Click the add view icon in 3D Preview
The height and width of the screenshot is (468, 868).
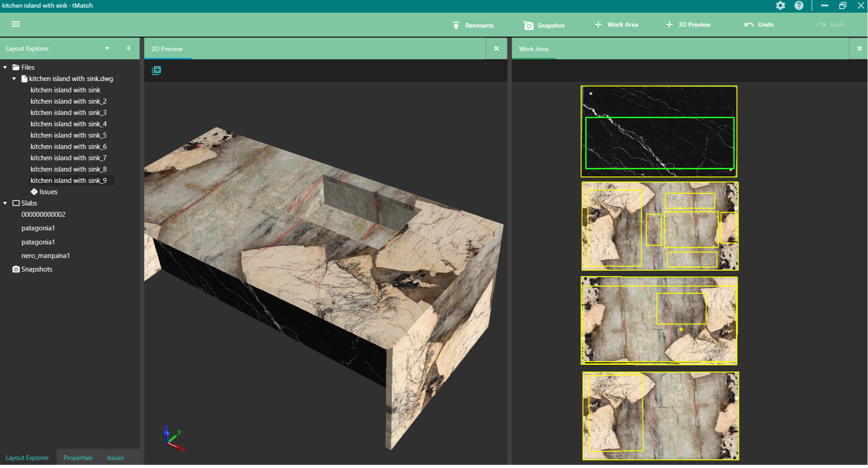(x=156, y=70)
